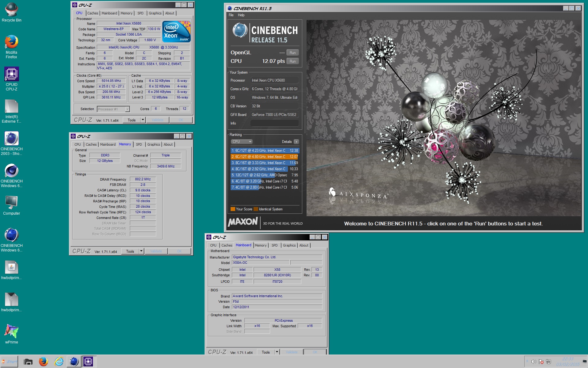The image size is (588, 368).
Task: Open the Recycle Bin desktop icon
Action: [12, 12]
